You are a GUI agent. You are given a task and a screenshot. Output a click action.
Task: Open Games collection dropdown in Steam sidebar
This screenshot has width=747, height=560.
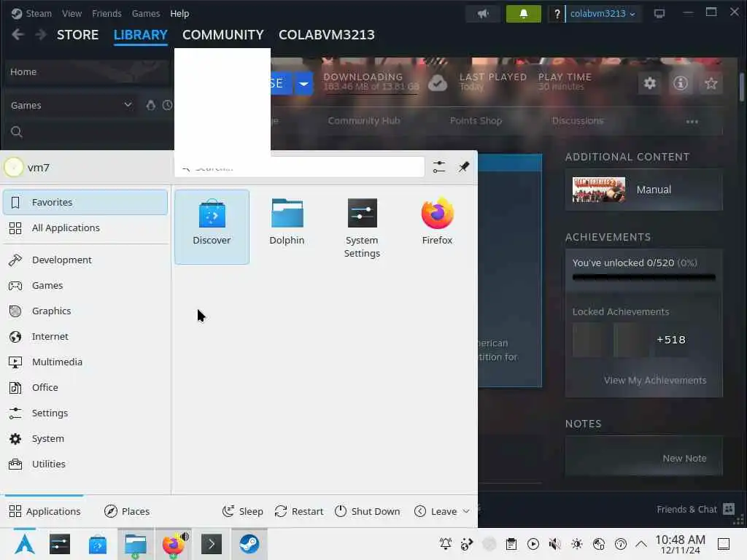(x=71, y=105)
